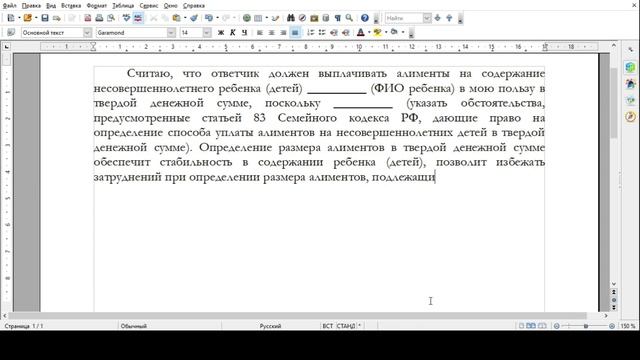Apply the yellow highlighting color
640x360 pixels.
pos(377,32)
